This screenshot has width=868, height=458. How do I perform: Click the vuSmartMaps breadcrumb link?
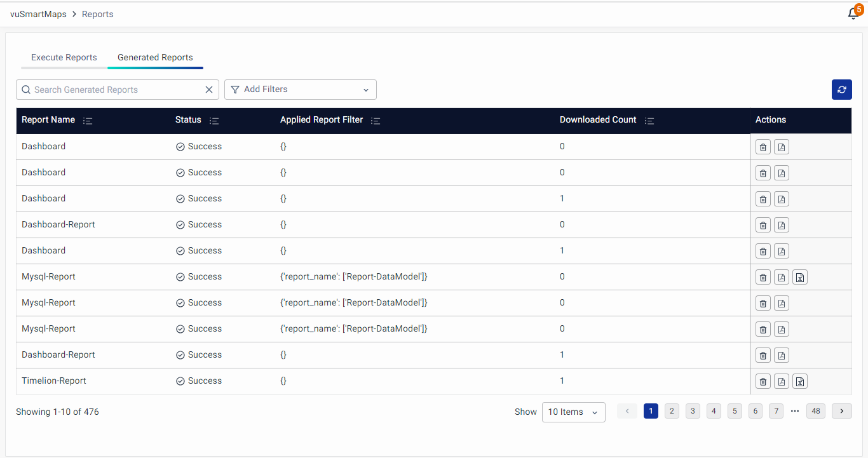tap(38, 14)
